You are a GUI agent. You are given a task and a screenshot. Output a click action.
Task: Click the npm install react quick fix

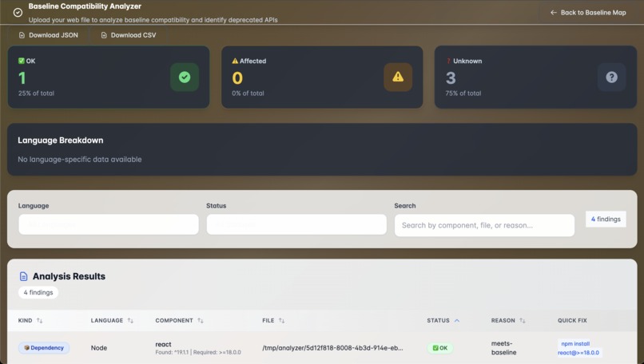pos(578,348)
